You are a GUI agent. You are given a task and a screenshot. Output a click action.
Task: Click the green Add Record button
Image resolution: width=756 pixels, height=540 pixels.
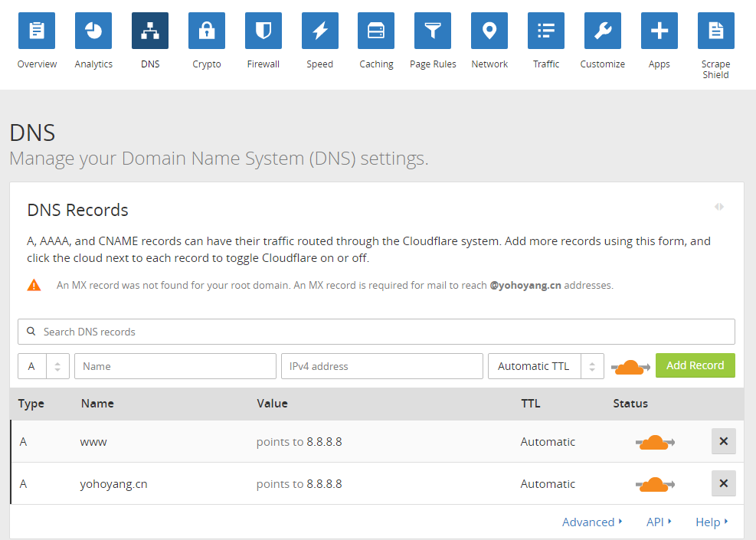695,365
